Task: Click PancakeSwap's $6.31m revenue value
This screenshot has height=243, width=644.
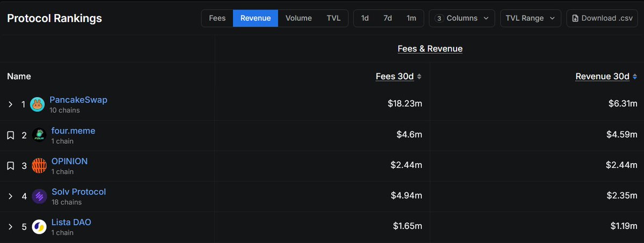Action: (623, 104)
